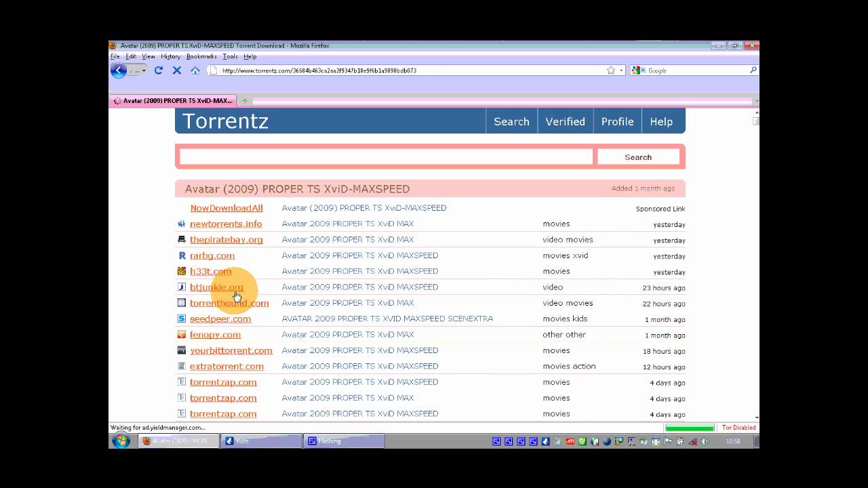The image size is (868, 488).
Task: Click the newtorrents.info site favicon
Action: click(181, 224)
